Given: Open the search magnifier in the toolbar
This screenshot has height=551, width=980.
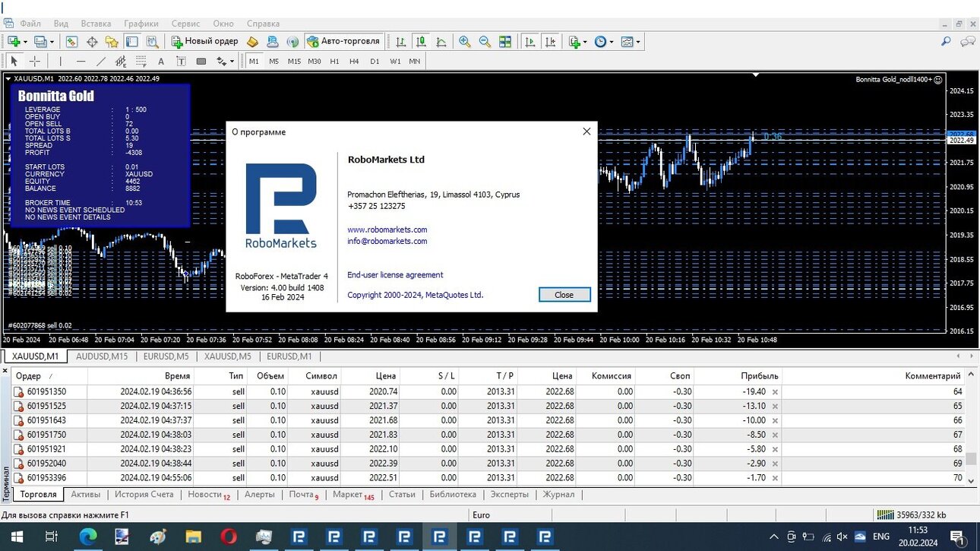Looking at the screenshot, I should pyautogui.click(x=946, y=42).
